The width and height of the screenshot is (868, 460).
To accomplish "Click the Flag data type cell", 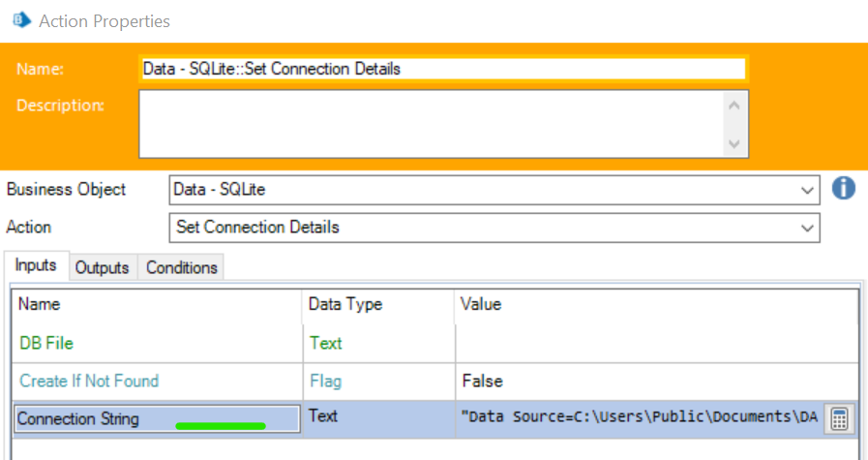I will (x=378, y=382).
